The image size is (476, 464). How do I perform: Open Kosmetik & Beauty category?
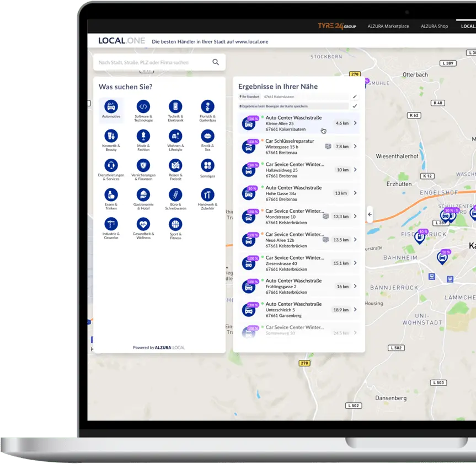pos(111,136)
